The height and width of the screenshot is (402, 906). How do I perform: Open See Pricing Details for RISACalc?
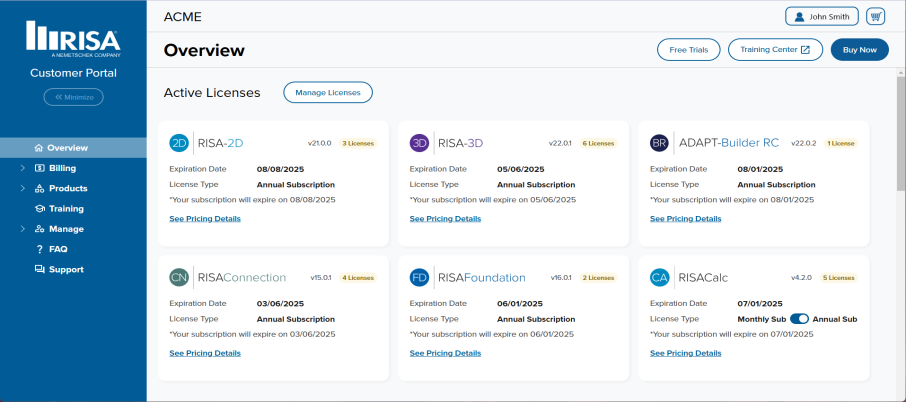(685, 353)
